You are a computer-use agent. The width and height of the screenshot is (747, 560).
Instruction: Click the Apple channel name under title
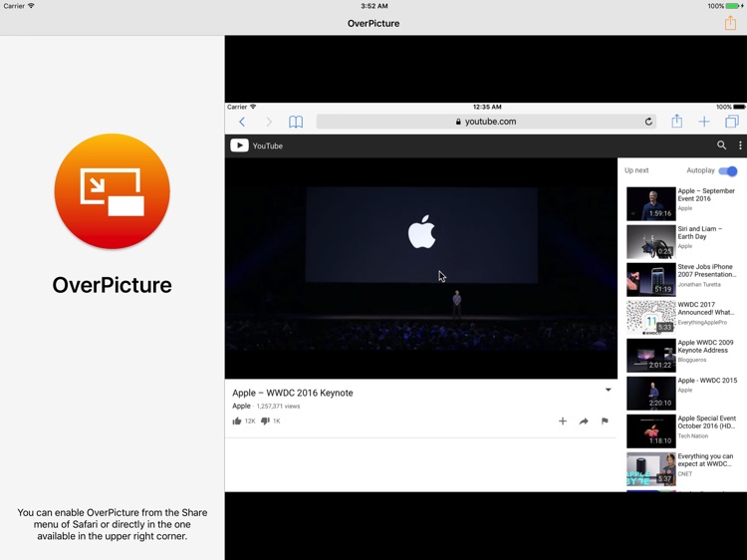241,407
